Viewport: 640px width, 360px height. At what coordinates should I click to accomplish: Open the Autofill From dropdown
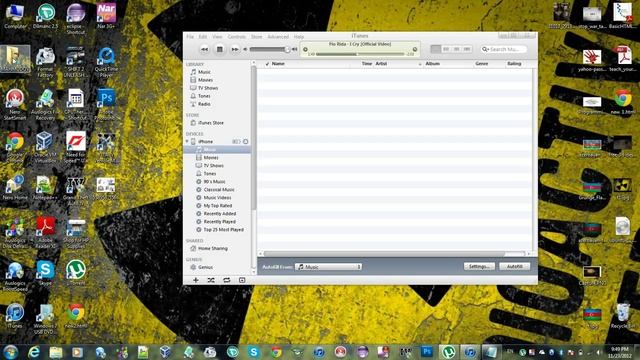pos(329,267)
